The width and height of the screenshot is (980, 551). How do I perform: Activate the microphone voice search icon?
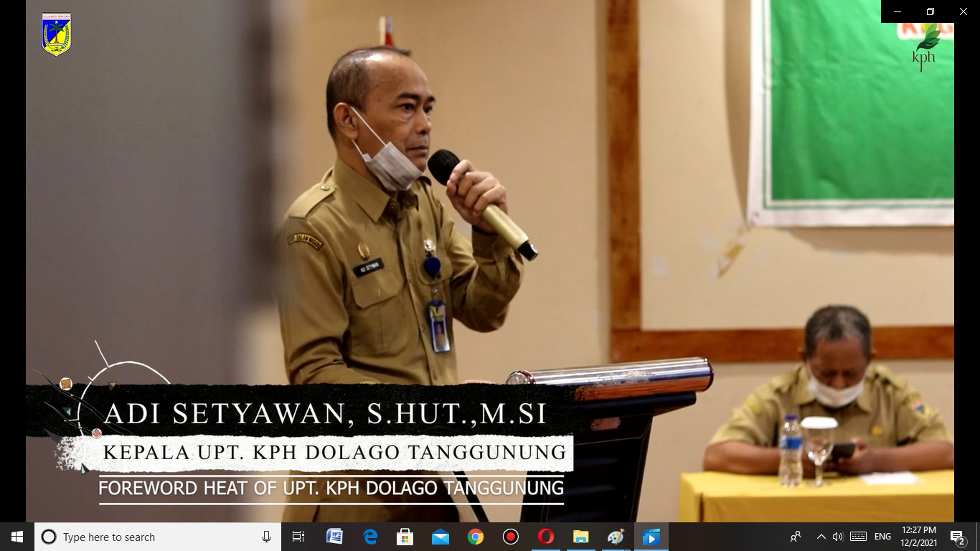coord(266,537)
